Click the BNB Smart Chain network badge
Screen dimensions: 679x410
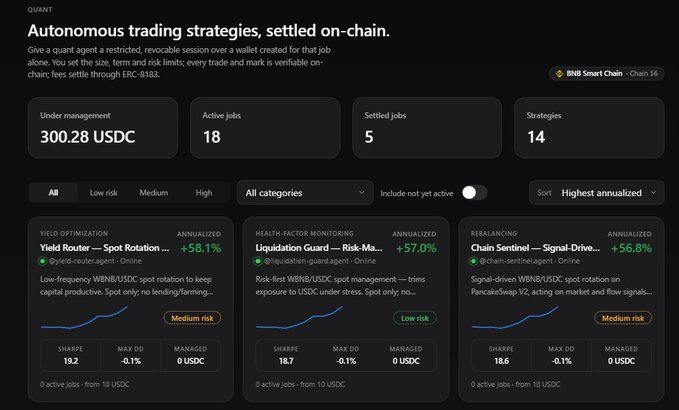(606, 74)
